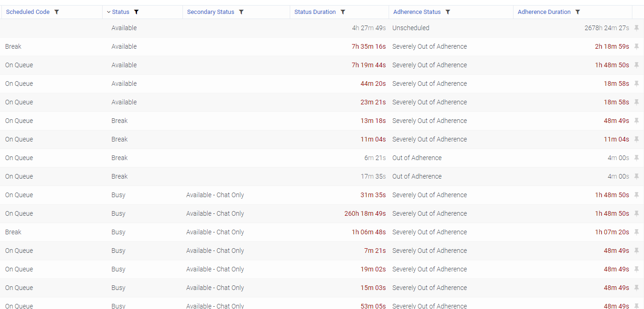Pin the row with 260h 18m 49s status duration
This screenshot has height=309, width=644.
(x=637, y=213)
